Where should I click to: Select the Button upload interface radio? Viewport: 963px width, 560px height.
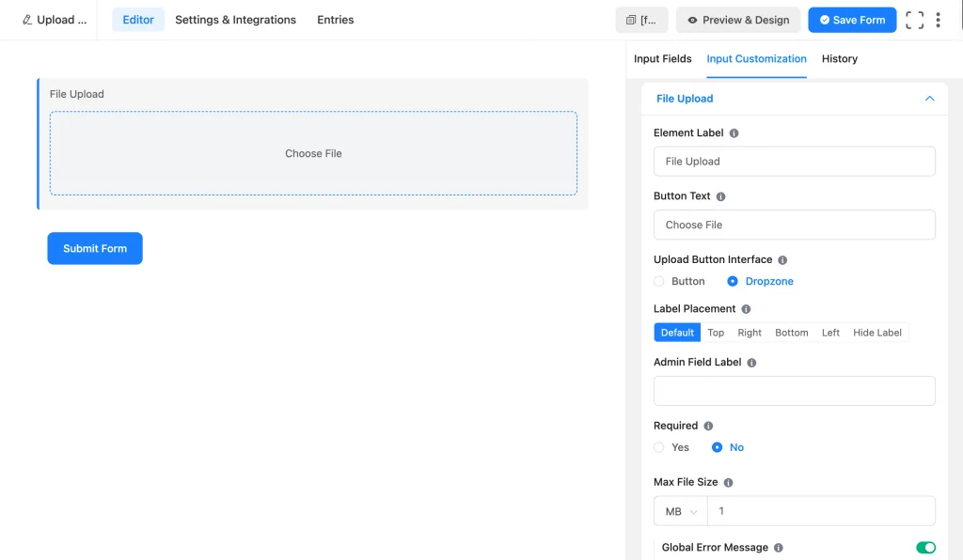(x=659, y=281)
